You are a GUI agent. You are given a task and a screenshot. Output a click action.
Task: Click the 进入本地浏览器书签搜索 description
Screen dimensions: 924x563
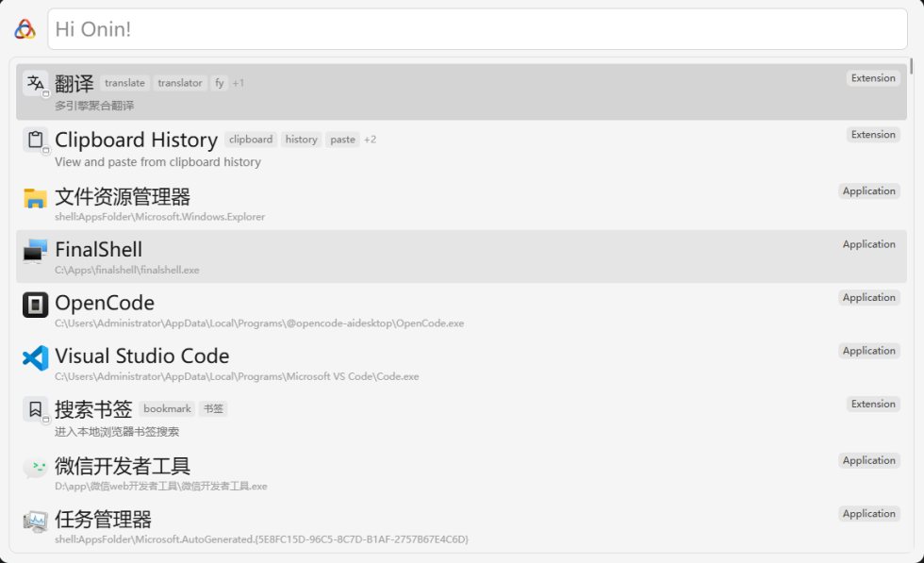(x=117, y=432)
